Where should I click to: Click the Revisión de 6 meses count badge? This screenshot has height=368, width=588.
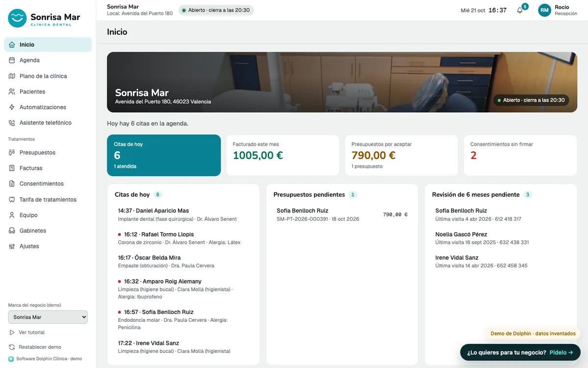528,195
